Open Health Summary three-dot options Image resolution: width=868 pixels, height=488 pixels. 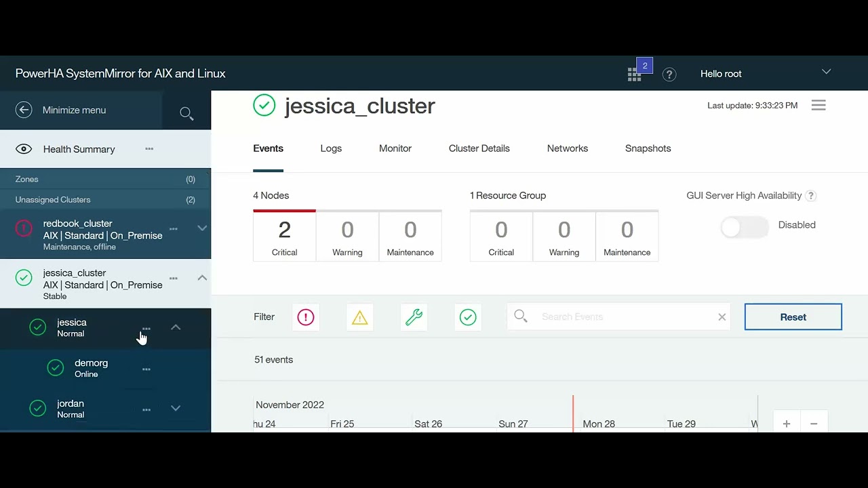pyautogui.click(x=149, y=148)
